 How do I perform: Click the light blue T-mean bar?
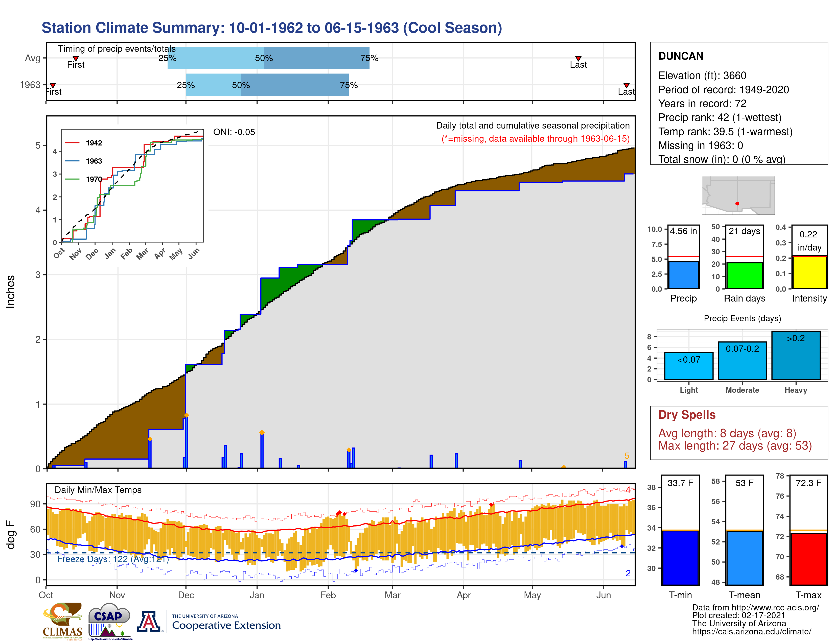pyautogui.click(x=744, y=558)
